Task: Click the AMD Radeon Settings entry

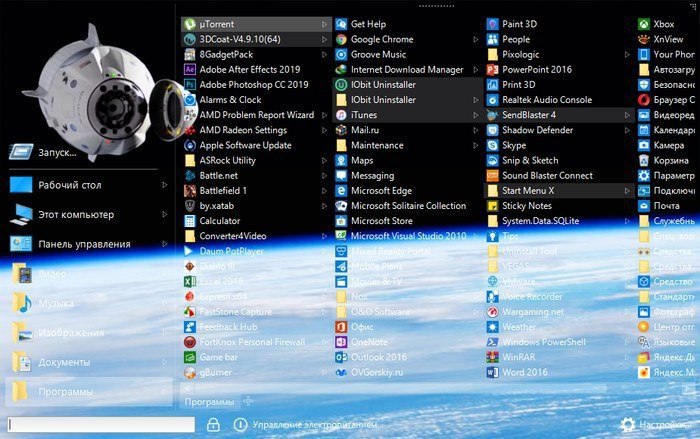Action: [256, 130]
